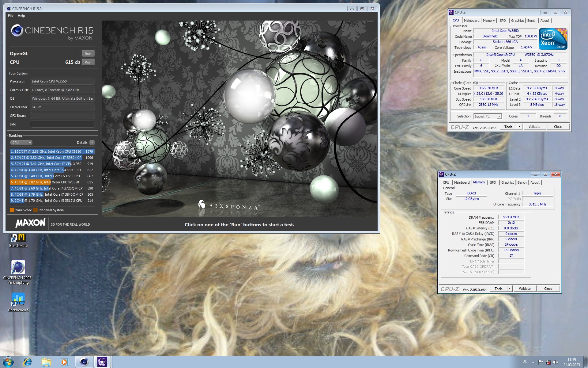Click Tools button in Memory CPU-Z
Image resolution: width=588 pixels, height=368 pixels.
point(499,289)
